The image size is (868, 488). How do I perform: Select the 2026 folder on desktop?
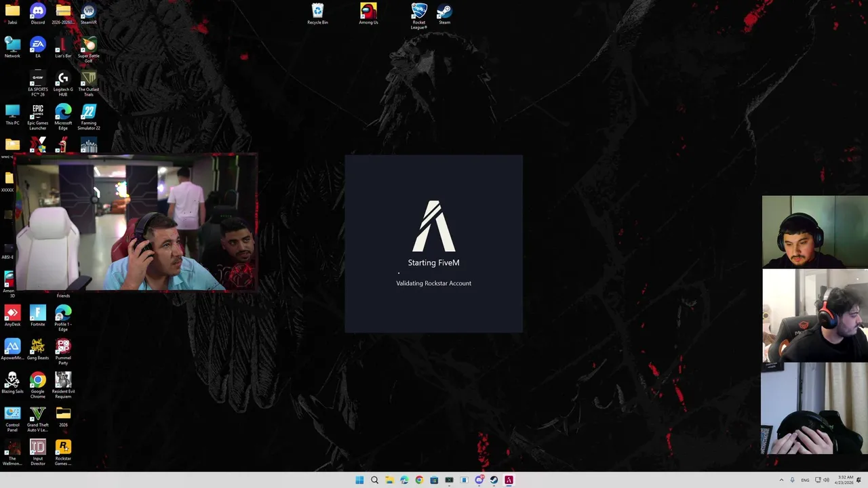63,417
